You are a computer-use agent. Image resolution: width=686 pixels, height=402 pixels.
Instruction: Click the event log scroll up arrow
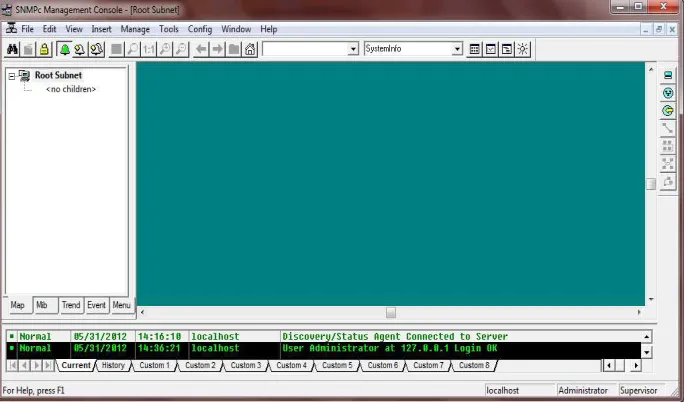647,336
